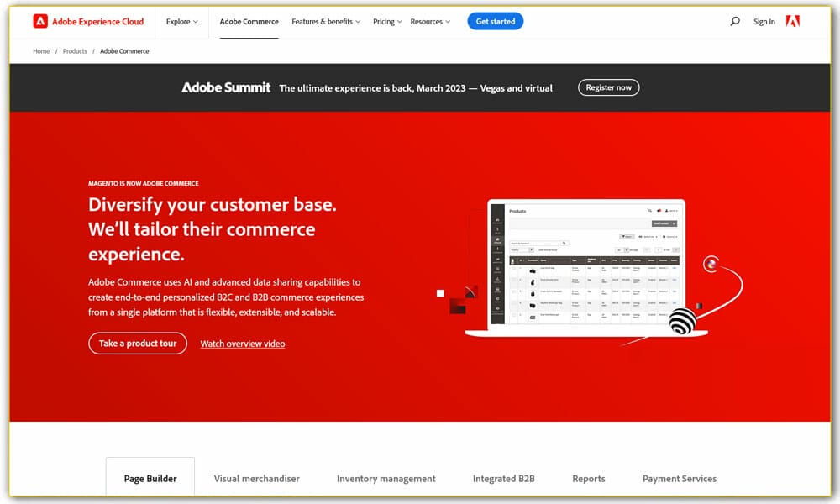Image resolution: width=840 pixels, height=504 pixels.
Task: Click Take a product tour button
Action: (138, 344)
